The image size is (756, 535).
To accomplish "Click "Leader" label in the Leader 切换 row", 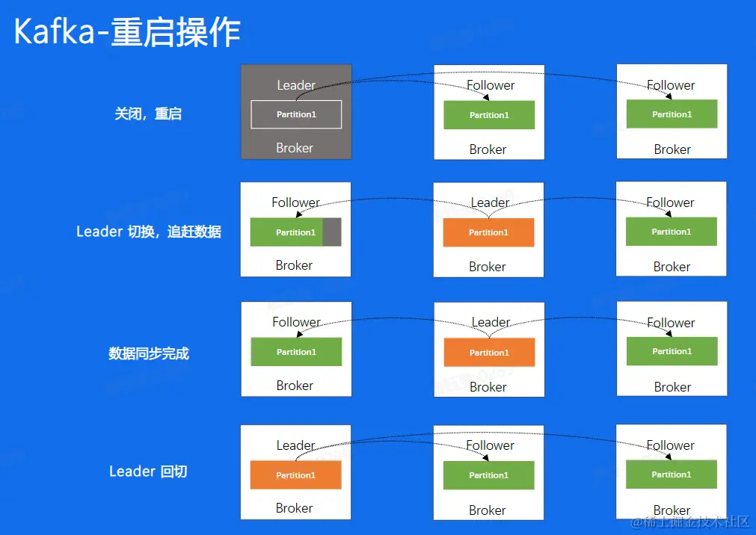I will point(490,202).
